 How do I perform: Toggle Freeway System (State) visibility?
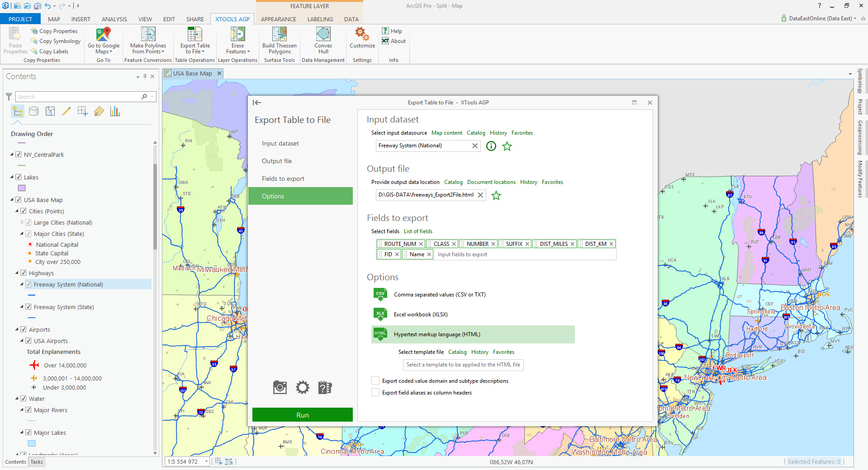pyautogui.click(x=28, y=307)
